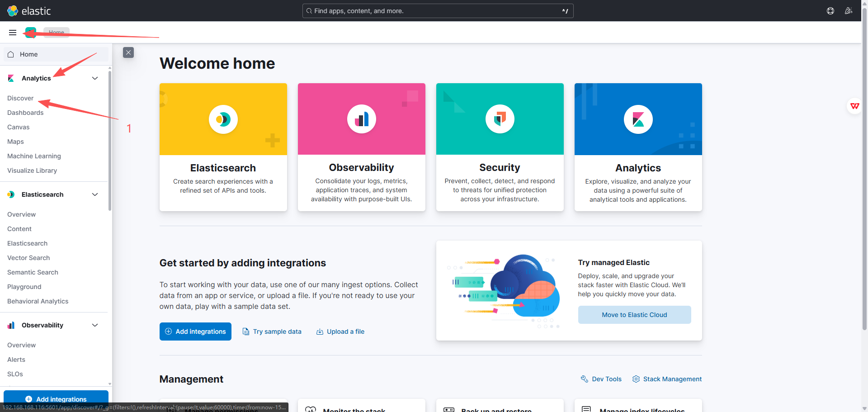Open Playground in sidebar
This screenshot has width=868, height=412.
24,287
